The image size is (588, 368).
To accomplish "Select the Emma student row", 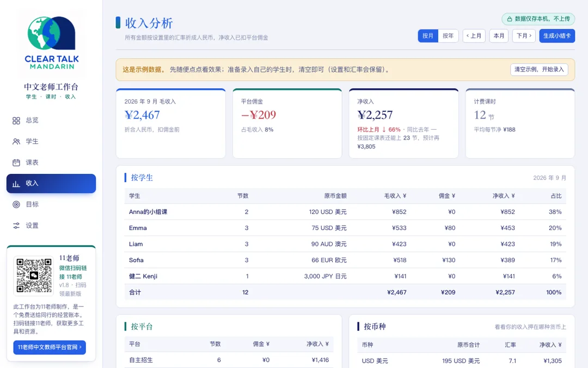I will tap(345, 228).
